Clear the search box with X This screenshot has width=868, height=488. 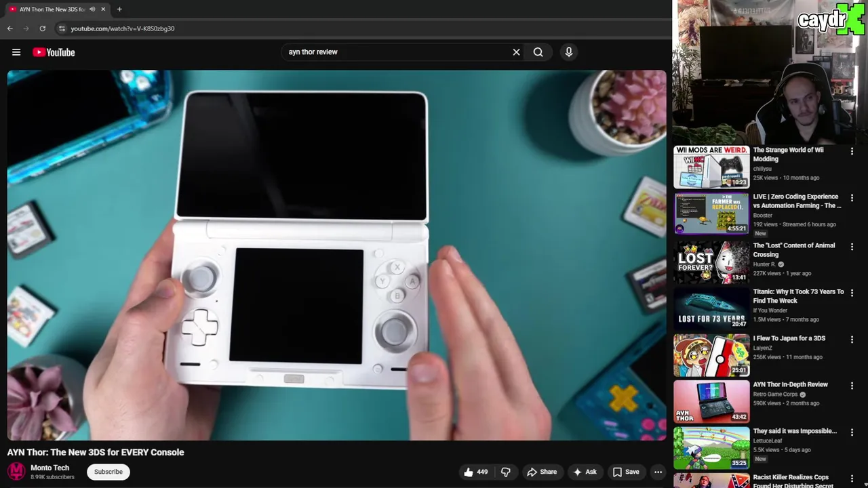pyautogui.click(x=516, y=52)
